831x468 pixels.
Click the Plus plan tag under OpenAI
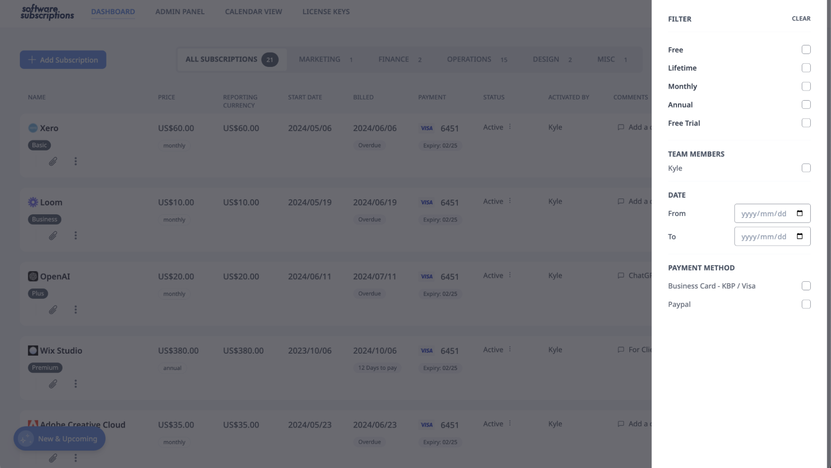tap(38, 294)
